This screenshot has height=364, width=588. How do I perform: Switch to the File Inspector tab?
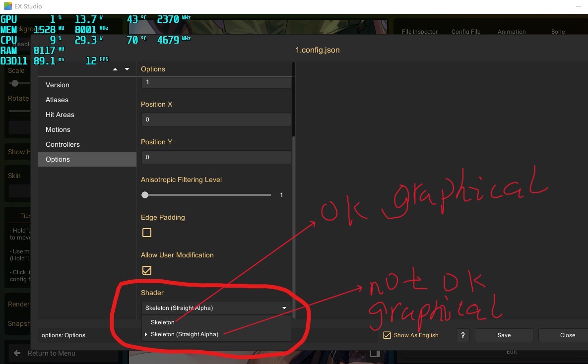[x=420, y=32]
